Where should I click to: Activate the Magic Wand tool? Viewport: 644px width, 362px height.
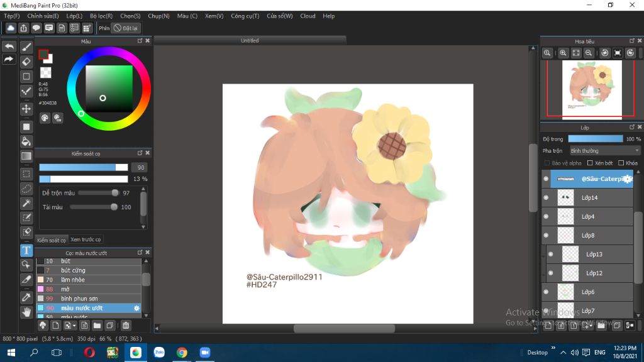tap(26, 203)
